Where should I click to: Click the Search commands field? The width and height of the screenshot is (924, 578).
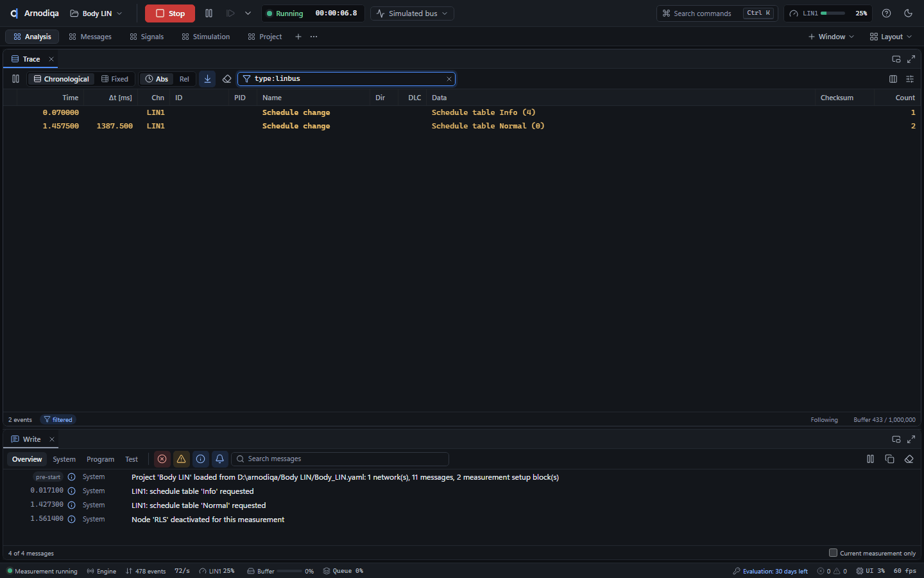(717, 13)
